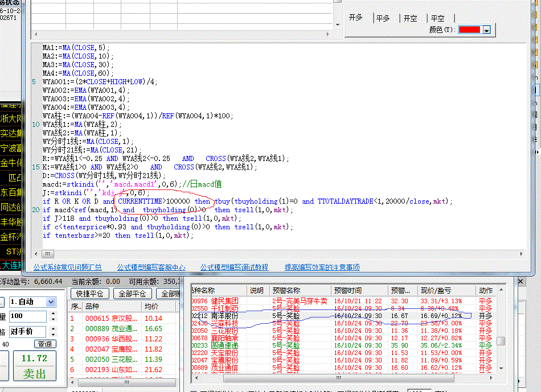Click the red 颜色(T) color swatch
Viewport: 541px width, 392px height.
(x=469, y=30)
